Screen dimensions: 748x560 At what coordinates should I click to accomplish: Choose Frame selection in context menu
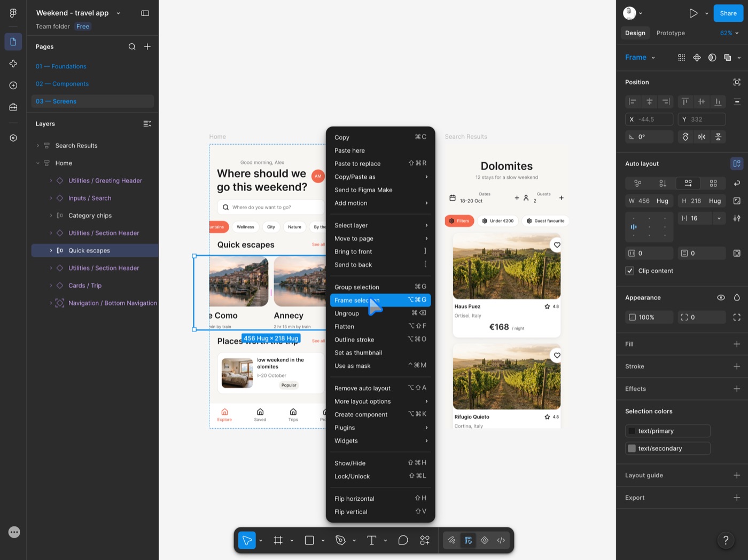[x=380, y=300]
